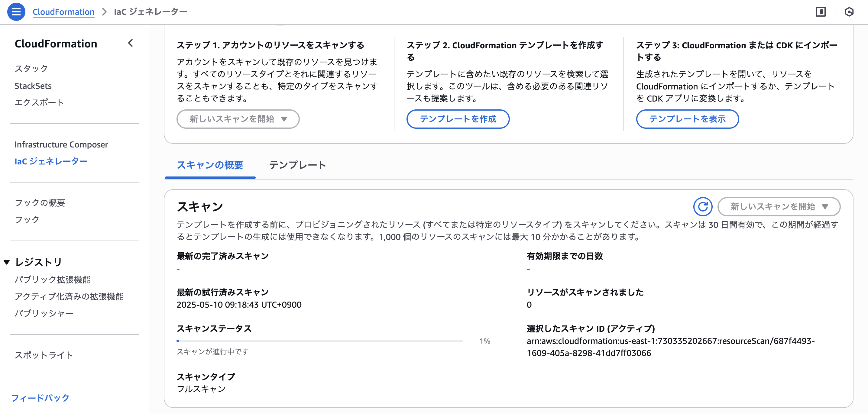This screenshot has height=414, width=868.
Task: Open フック in the sidebar
Action: pyautogui.click(x=27, y=220)
